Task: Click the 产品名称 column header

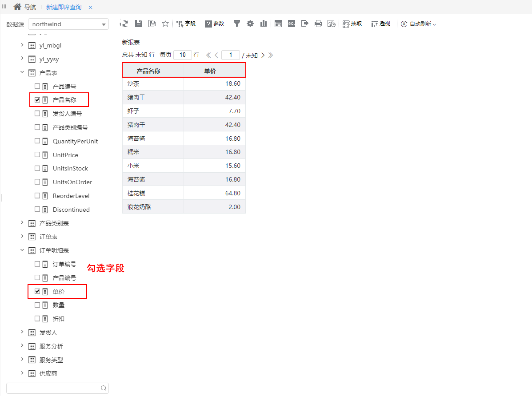Action: [153, 71]
